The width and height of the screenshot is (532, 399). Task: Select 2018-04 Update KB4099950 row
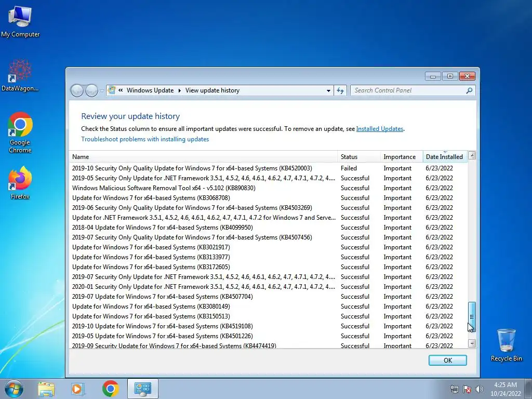(268, 228)
